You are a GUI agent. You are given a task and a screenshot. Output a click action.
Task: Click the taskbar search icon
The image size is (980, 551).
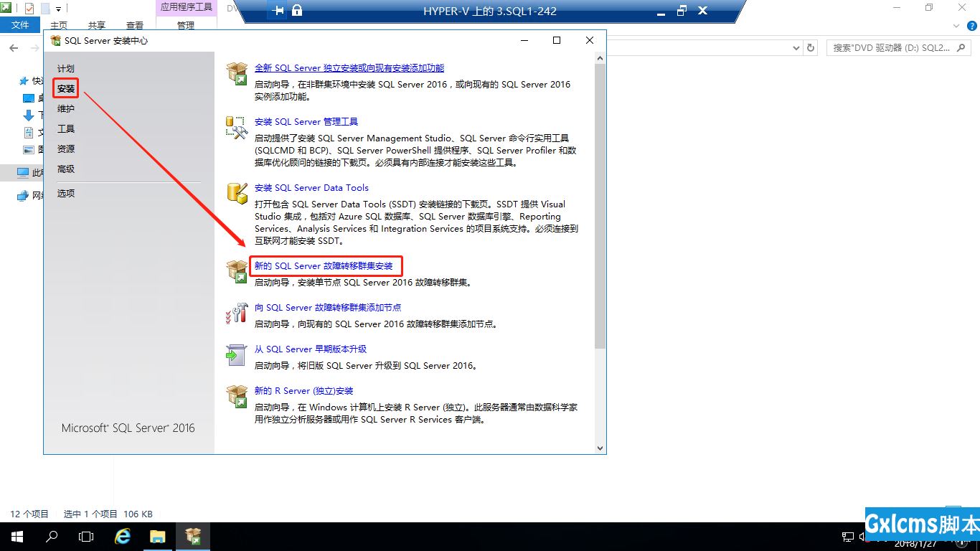52,537
